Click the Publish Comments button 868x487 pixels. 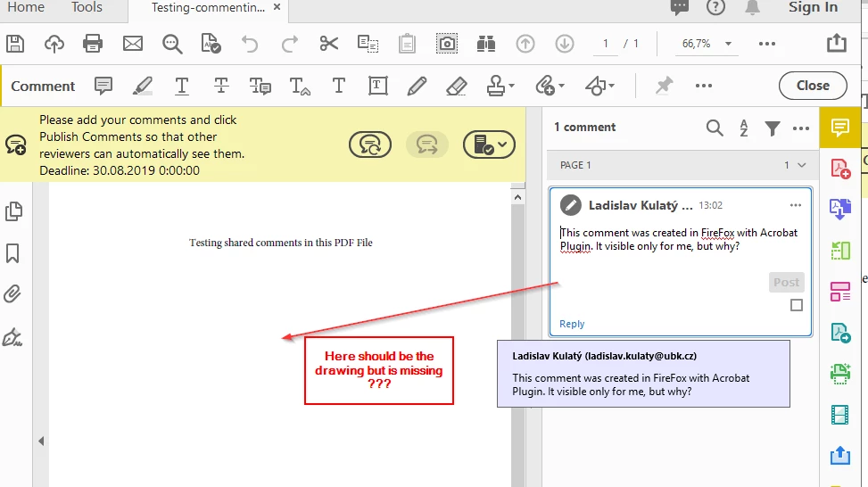pyautogui.click(x=426, y=144)
